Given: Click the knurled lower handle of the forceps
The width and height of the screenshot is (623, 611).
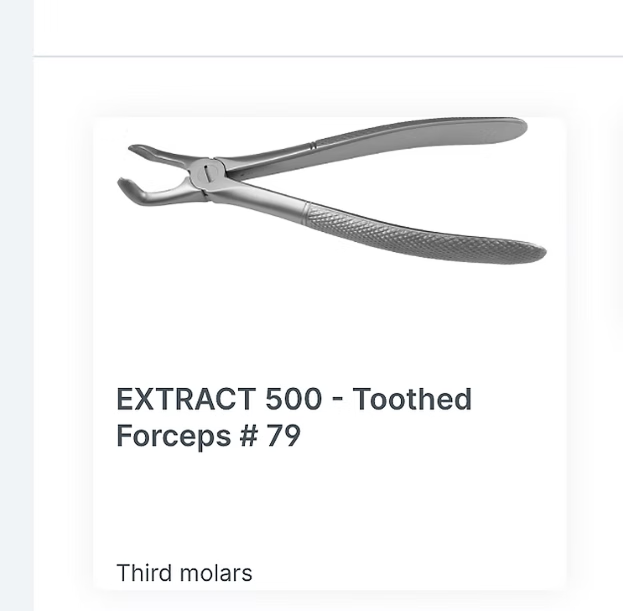Looking at the screenshot, I should [x=430, y=232].
